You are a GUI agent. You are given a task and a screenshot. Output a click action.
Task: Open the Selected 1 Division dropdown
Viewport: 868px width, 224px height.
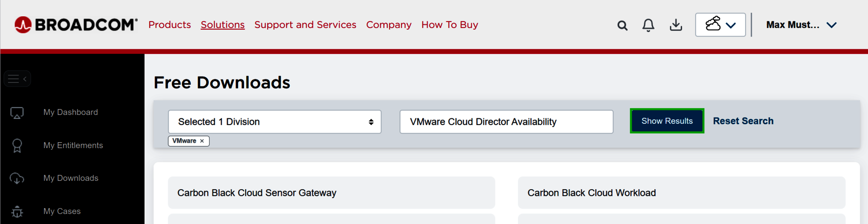click(x=274, y=122)
